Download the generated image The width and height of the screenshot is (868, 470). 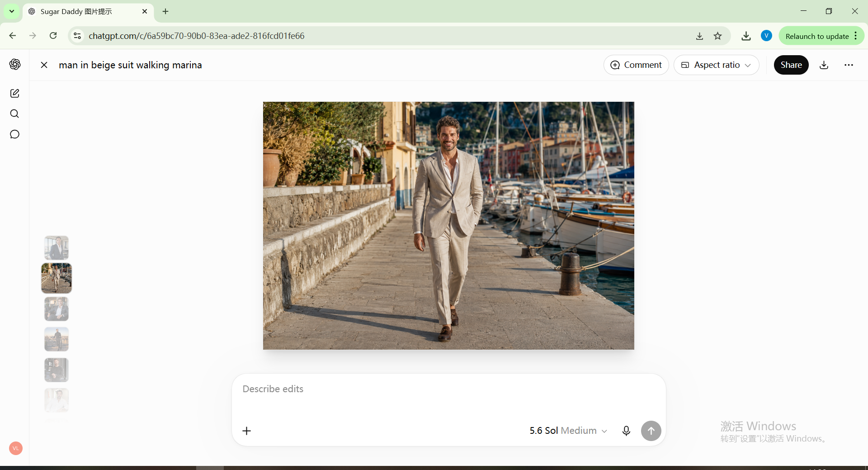824,65
